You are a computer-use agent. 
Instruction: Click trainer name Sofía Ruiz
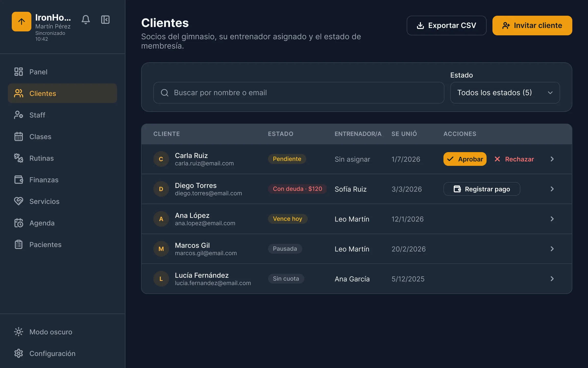click(x=351, y=189)
